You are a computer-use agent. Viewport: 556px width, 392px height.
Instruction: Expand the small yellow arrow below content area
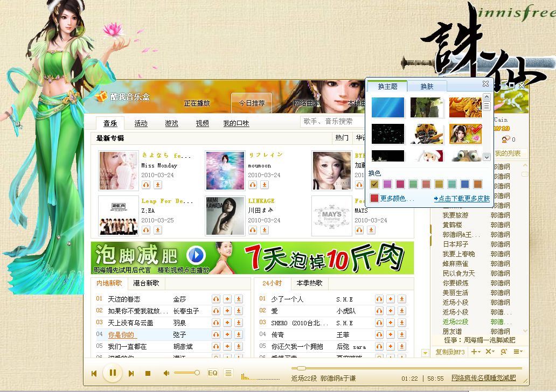click(x=425, y=353)
